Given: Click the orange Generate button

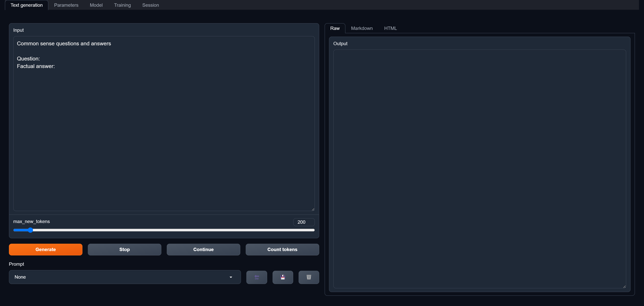Looking at the screenshot, I should click(x=46, y=249).
